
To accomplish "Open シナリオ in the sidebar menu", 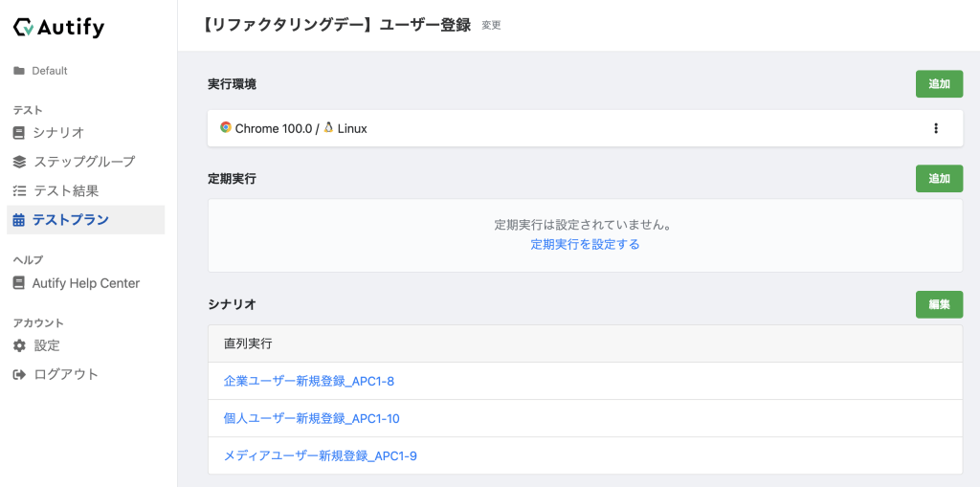I will tap(58, 133).
